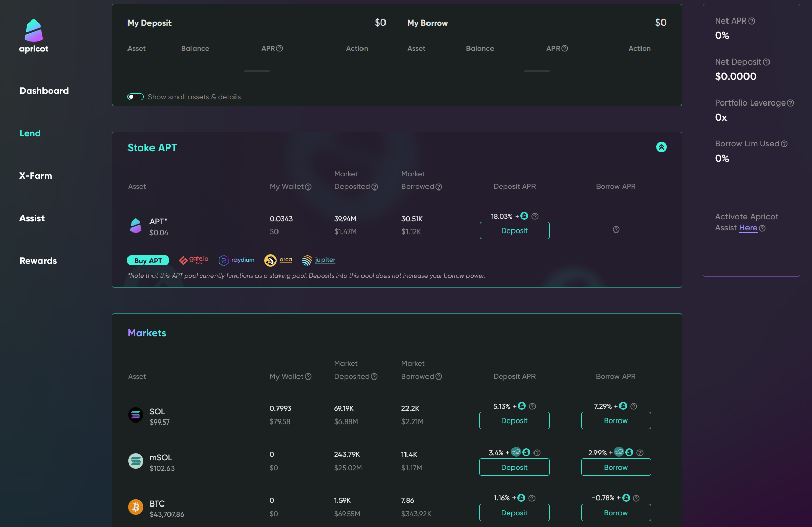
Task: Click the SOL market deposited 69.19K
Action: pos(344,408)
